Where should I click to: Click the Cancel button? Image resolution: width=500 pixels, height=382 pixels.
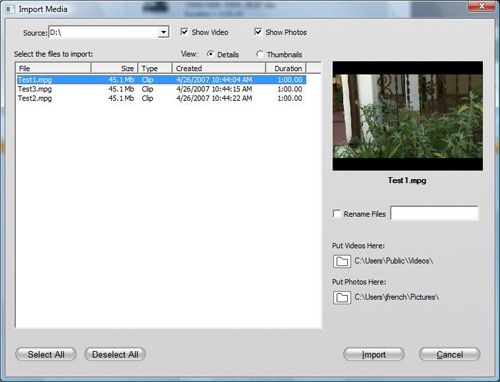tap(450, 354)
